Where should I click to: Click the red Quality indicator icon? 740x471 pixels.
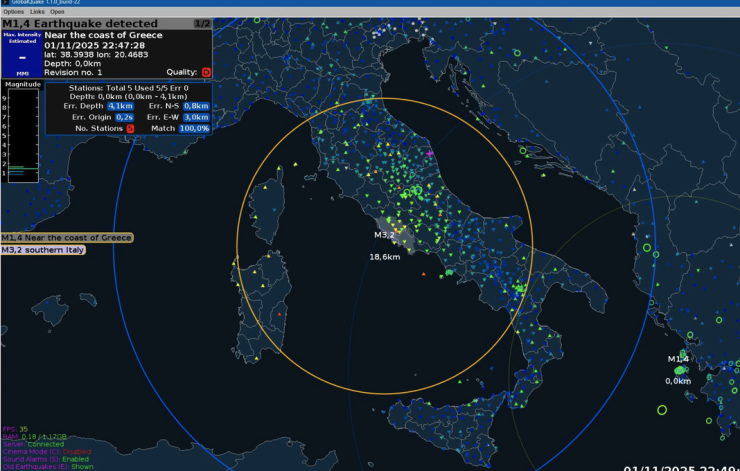(206, 72)
